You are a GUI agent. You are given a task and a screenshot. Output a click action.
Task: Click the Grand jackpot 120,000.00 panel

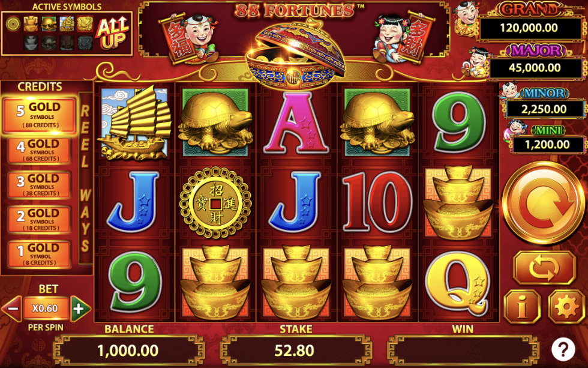(x=529, y=28)
